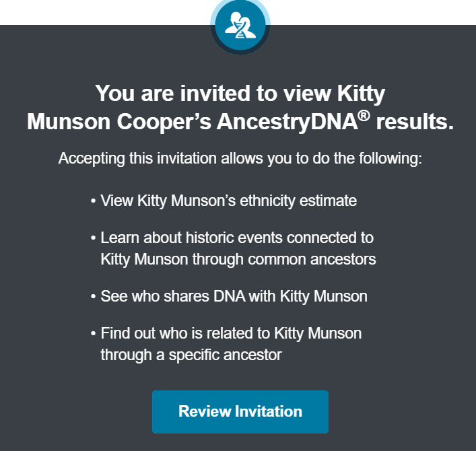476x451 pixels.
Task: Click 'See who shares DNA with Kitty Munson'
Action: [x=234, y=296]
